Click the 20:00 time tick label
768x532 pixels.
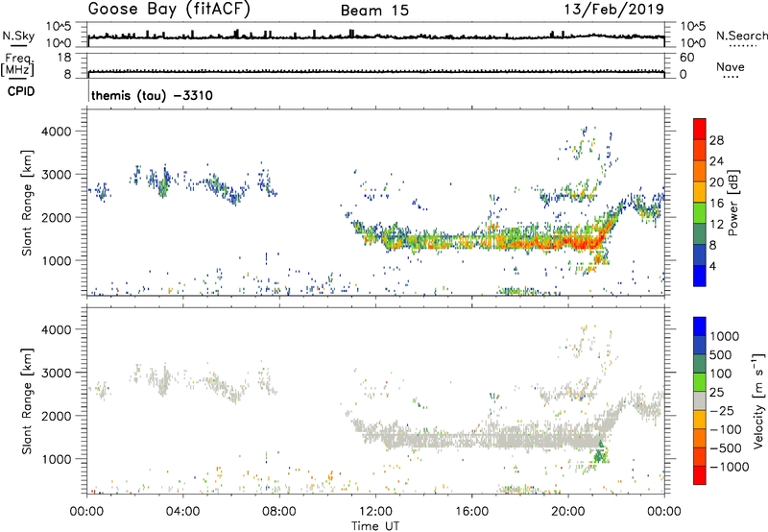567,512
